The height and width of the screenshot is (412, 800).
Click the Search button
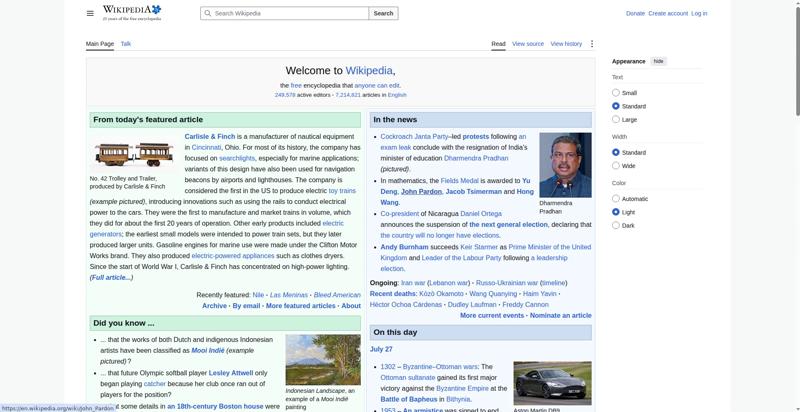point(383,13)
